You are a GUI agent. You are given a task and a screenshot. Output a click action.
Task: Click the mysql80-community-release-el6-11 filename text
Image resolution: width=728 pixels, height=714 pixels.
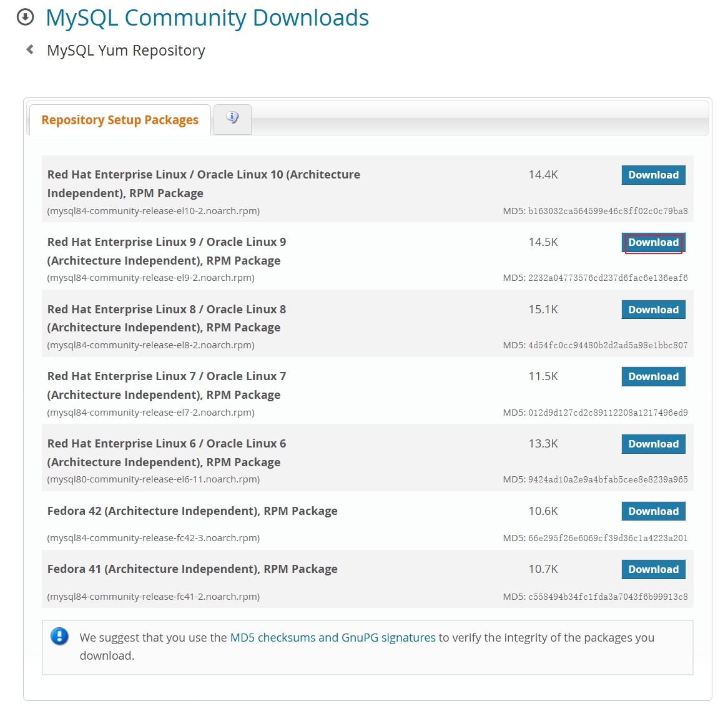[154, 479]
